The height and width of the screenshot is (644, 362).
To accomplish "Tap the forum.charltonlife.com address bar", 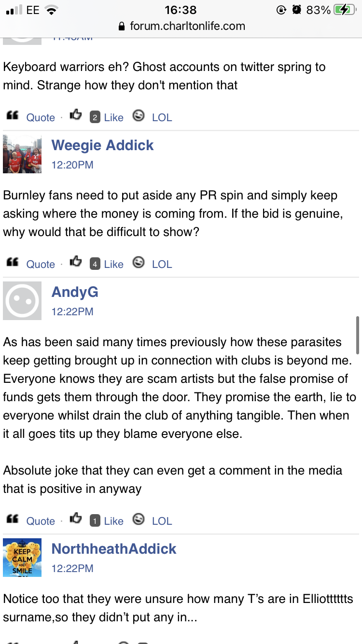I will pyautogui.click(x=187, y=26).
